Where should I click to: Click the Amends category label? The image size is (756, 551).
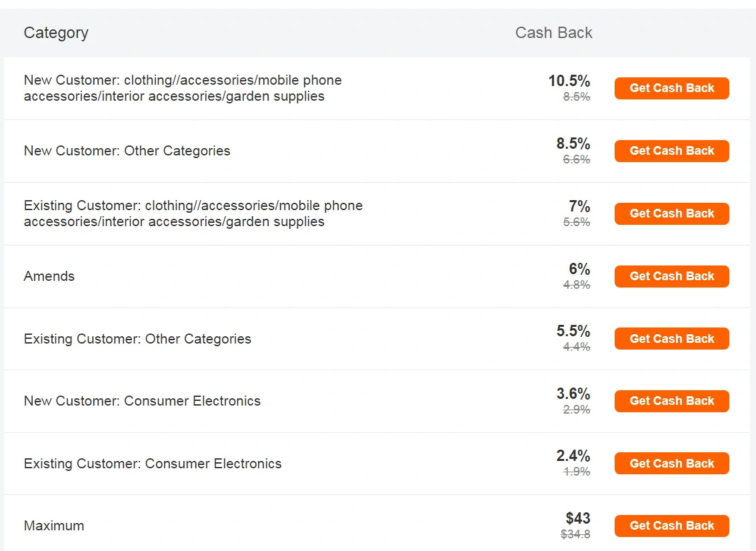pyautogui.click(x=49, y=276)
